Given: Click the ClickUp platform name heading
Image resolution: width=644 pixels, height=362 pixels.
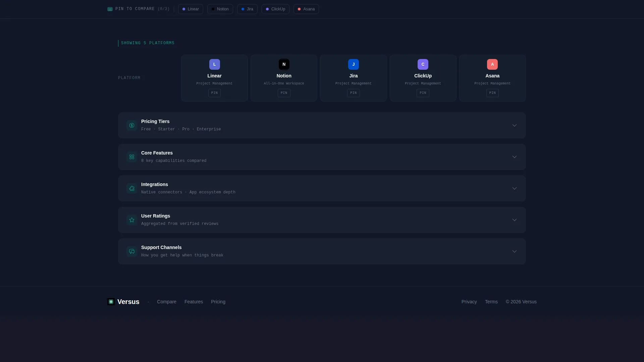Looking at the screenshot, I should (x=423, y=76).
